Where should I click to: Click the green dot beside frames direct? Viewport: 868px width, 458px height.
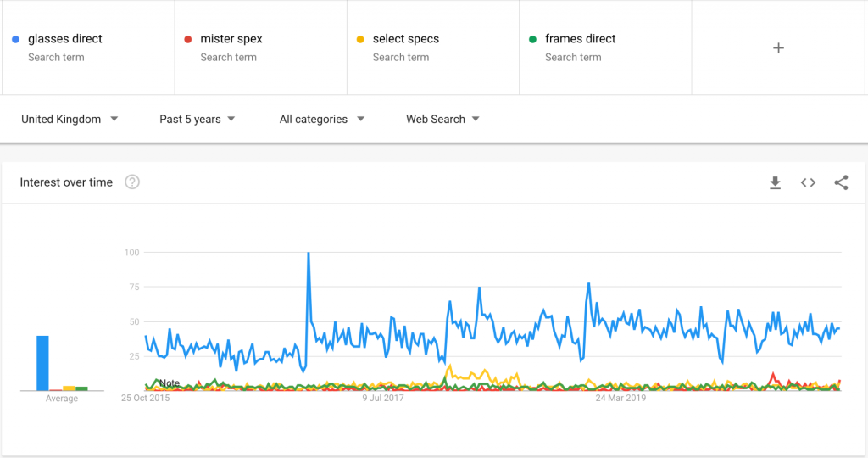(x=532, y=39)
